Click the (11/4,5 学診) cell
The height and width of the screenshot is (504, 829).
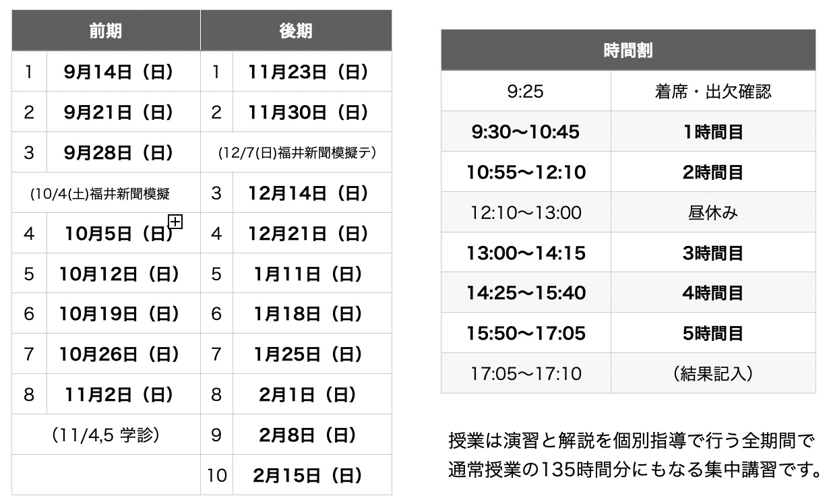(x=106, y=435)
